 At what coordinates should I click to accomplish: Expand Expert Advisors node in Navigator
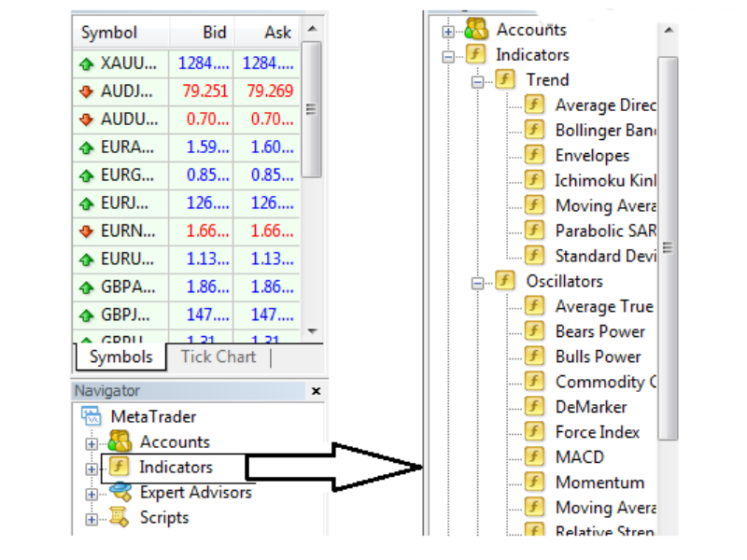pos(92,495)
